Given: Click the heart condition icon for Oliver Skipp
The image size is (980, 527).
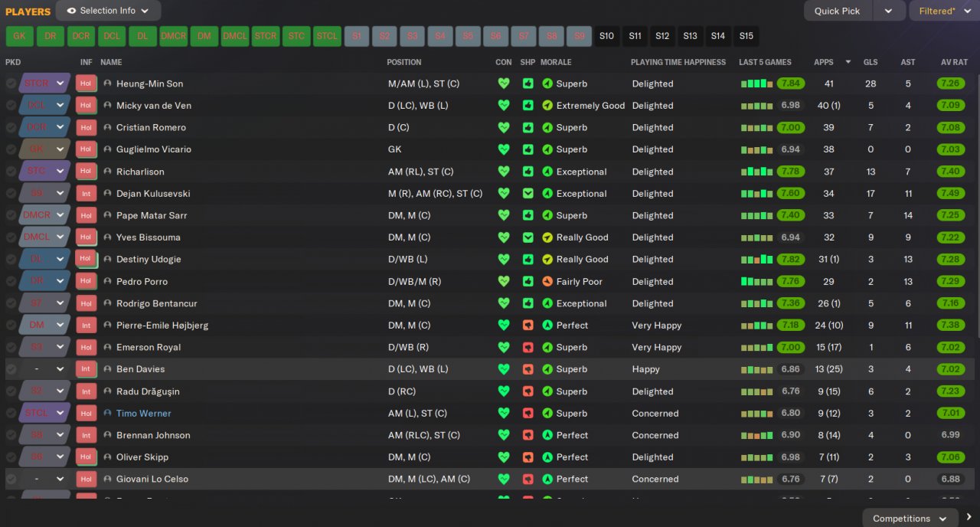Looking at the screenshot, I should (x=503, y=457).
